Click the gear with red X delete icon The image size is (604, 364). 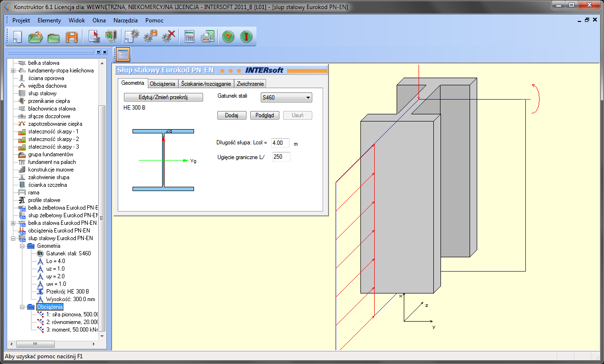pos(169,37)
